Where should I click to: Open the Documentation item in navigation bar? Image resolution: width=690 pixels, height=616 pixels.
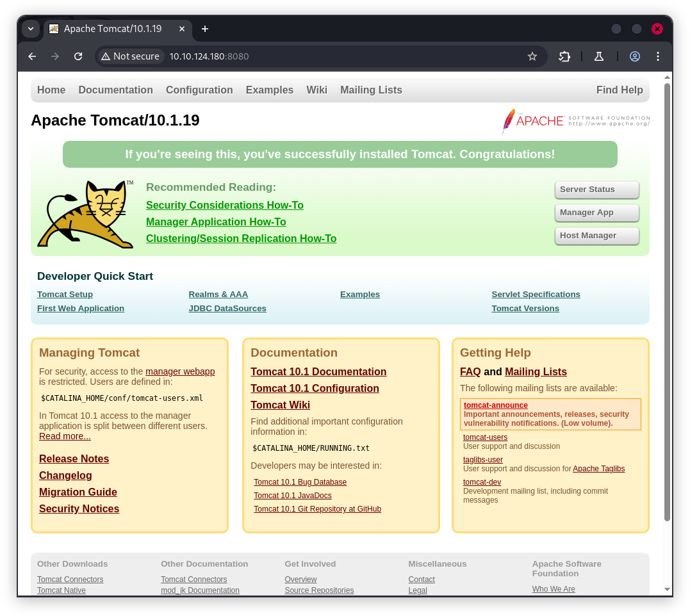tap(115, 90)
